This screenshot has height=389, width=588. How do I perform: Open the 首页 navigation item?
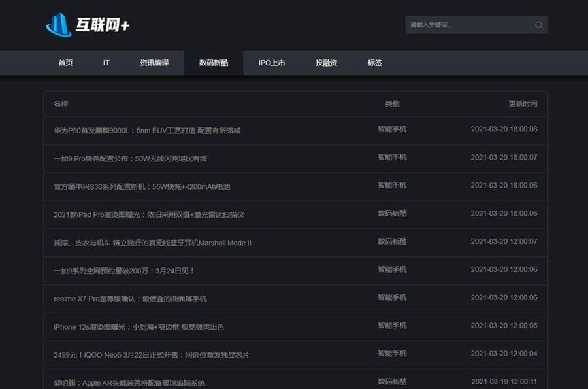[65, 63]
